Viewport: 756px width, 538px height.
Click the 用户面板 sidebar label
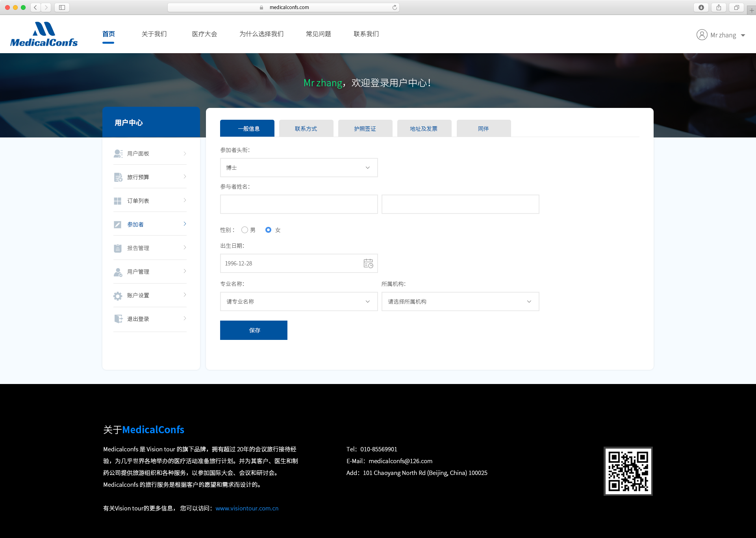[138, 154]
